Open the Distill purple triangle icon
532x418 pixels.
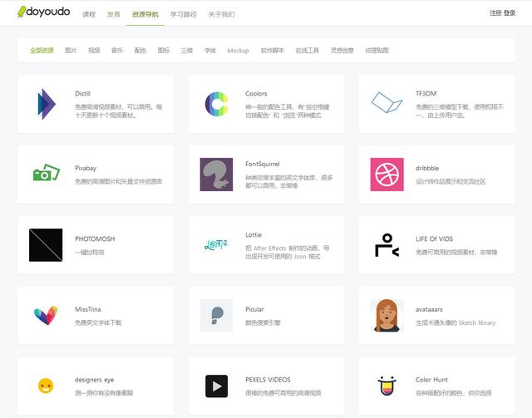point(47,104)
